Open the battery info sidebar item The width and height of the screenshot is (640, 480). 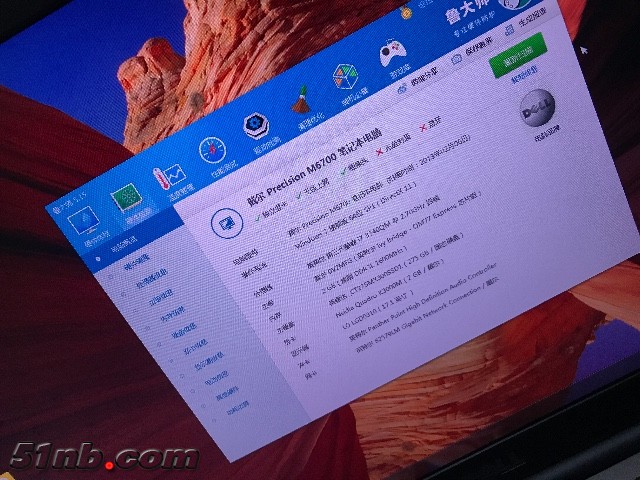217,380
